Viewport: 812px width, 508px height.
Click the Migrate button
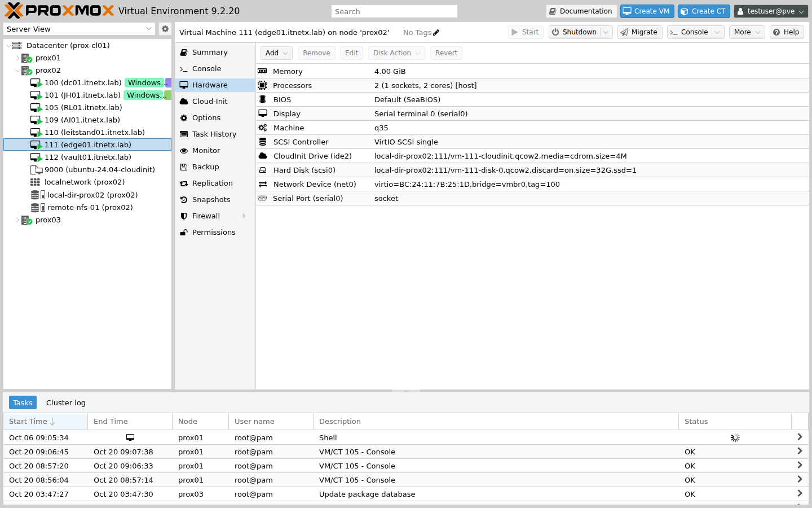(x=639, y=32)
